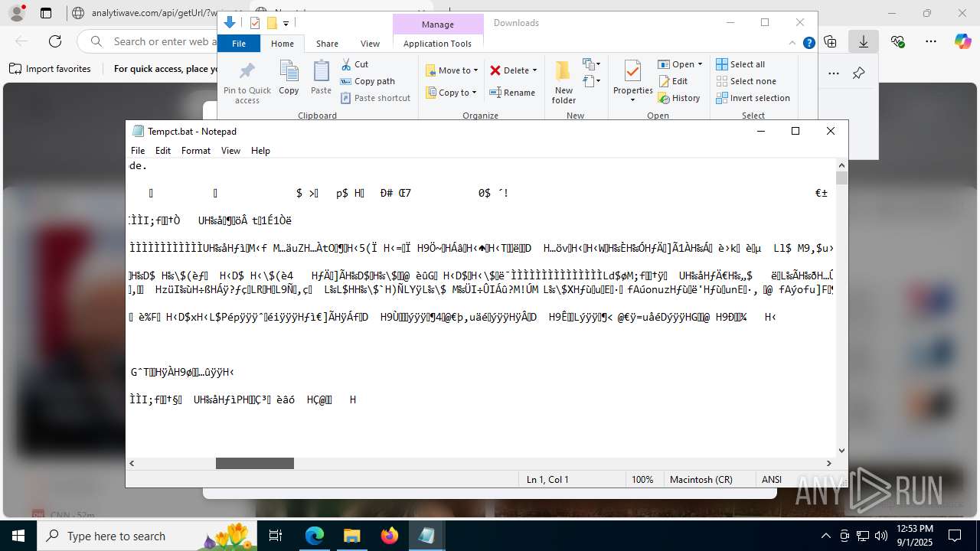980x551 pixels.
Task: Click the Notepad taskbar icon
Action: click(426, 536)
